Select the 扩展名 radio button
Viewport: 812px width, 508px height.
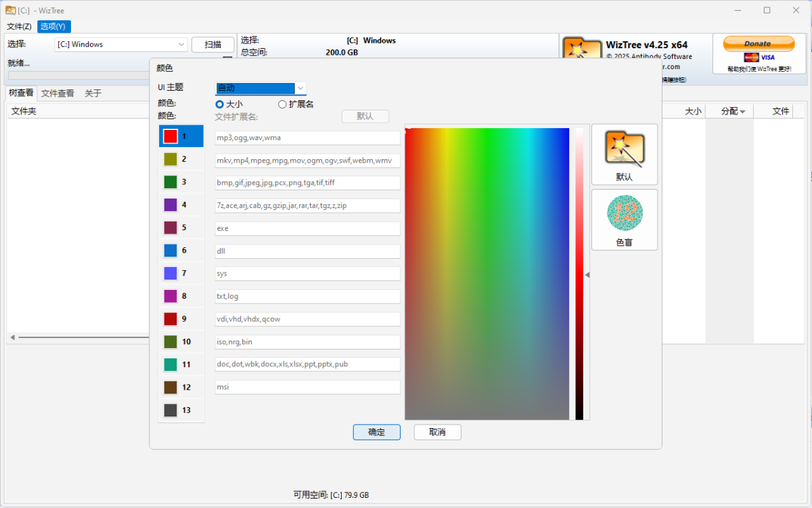click(282, 104)
